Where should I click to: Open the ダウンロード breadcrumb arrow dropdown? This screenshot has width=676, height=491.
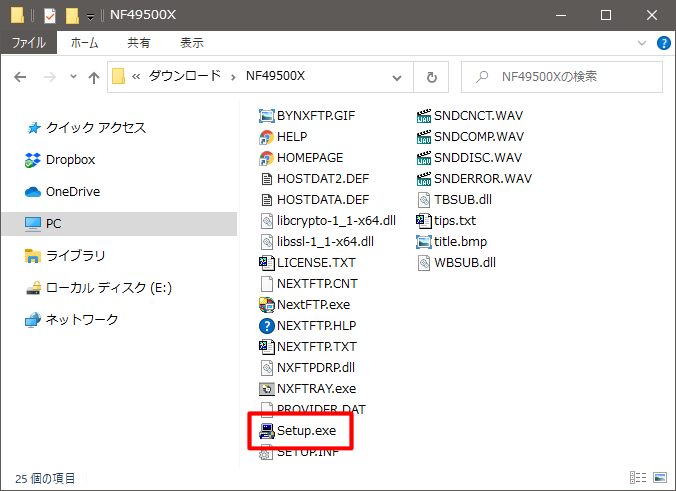point(233,77)
